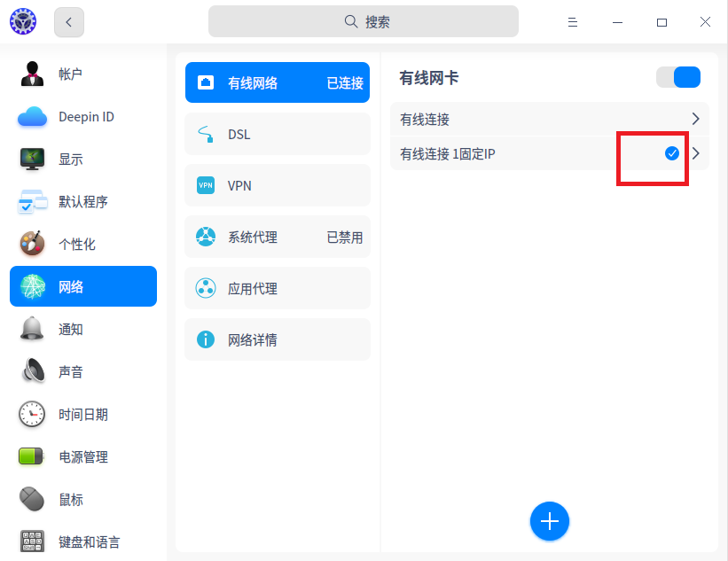728x561 pixels.
Task: View 网络详情 network details
Action: tap(277, 339)
